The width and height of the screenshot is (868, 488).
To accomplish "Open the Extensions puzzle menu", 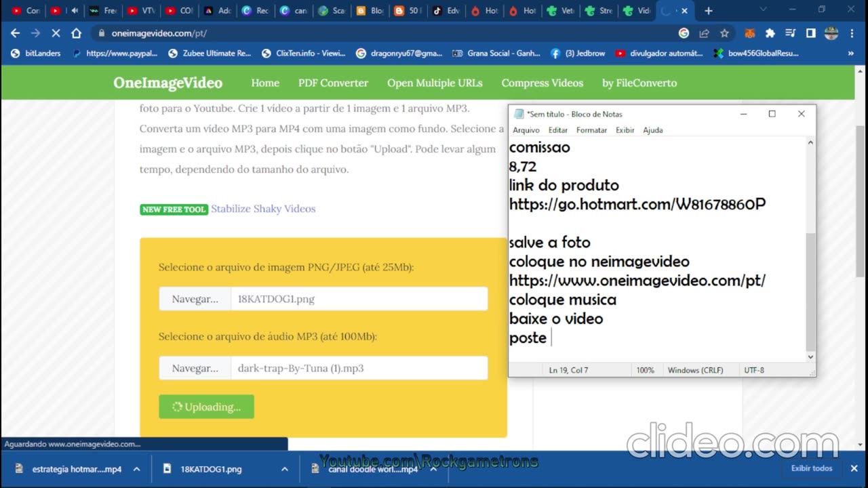I will tap(770, 33).
